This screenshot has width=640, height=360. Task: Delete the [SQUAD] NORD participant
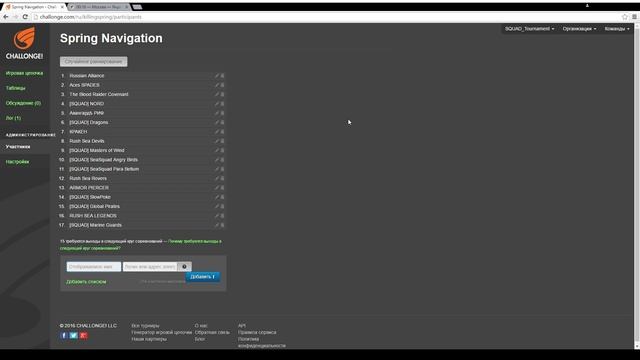[222, 104]
